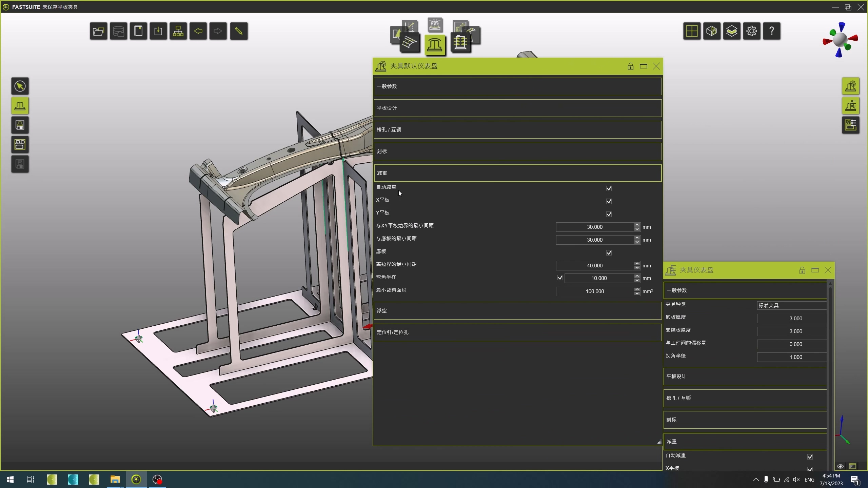Click the lock icon on 夹具默认仪表盘 panel
This screenshot has height=488, width=868.
tap(630, 66)
